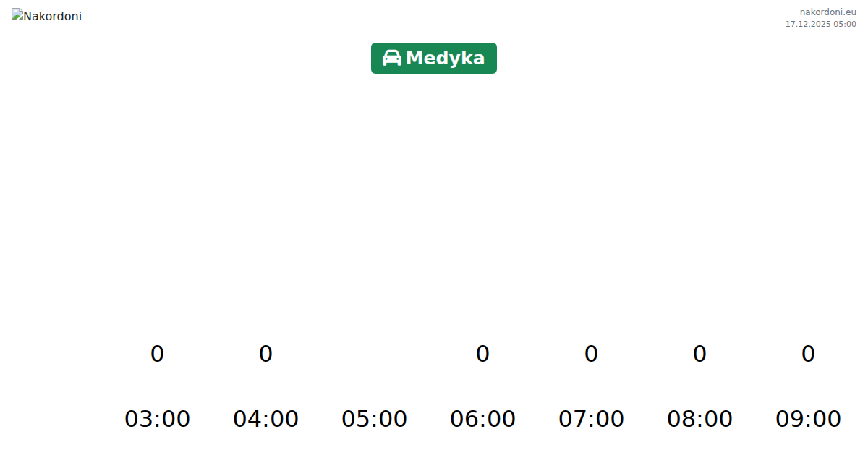
Task: Click the 0 value above 06:00
Action: 482,354
